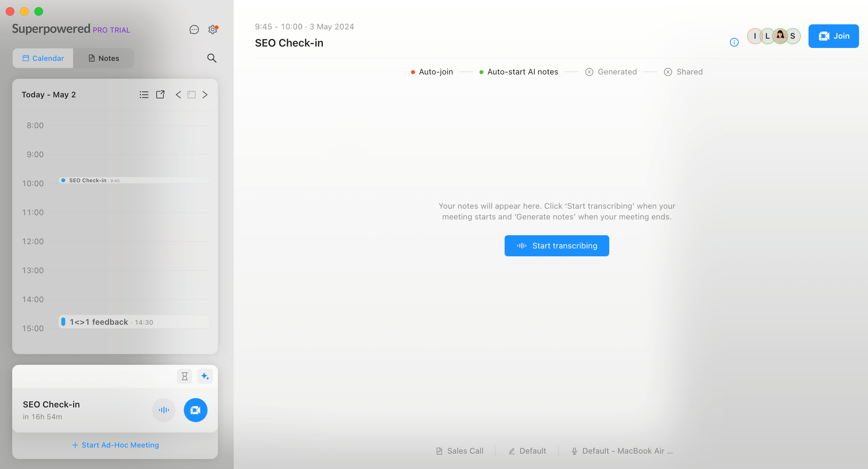This screenshot has height=469, width=868.
Task: Click Start Ad-Hoc Meeting link
Action: (115, 445)
